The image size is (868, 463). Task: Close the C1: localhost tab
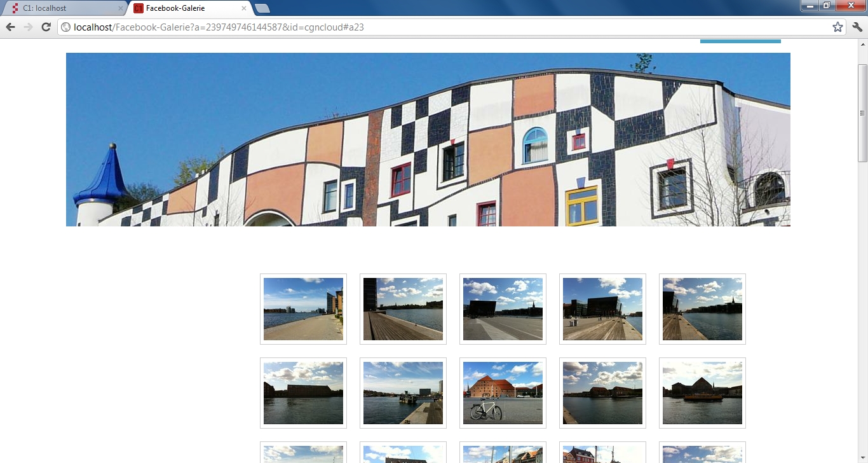point(121,8)
